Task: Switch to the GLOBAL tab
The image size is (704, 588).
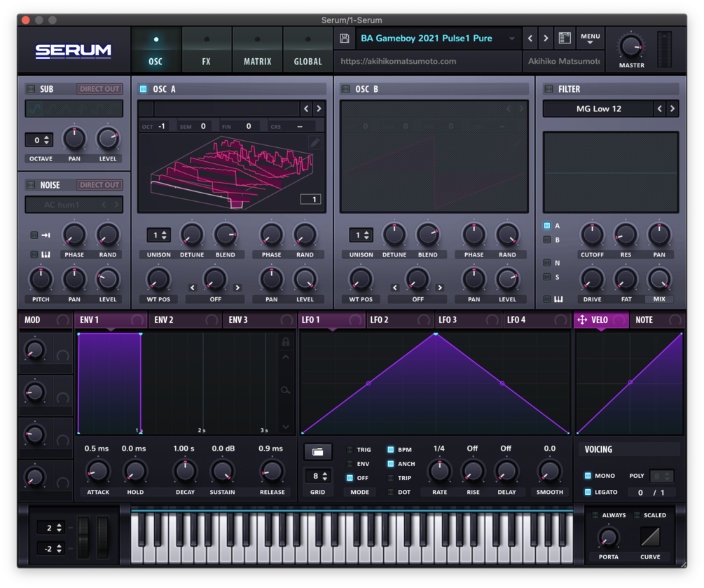Action: tap(308, 50)
